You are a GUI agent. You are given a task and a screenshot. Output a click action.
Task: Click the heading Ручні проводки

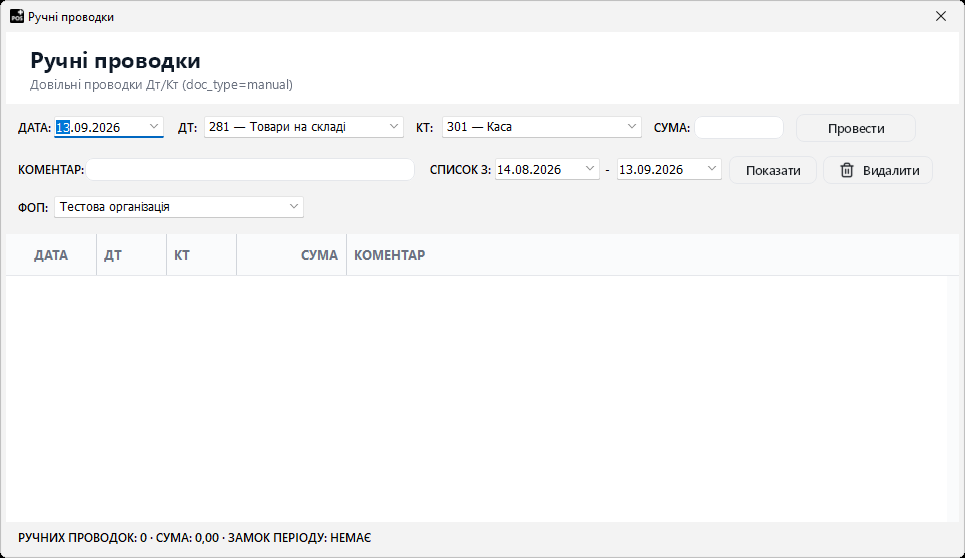pos(115,61)
